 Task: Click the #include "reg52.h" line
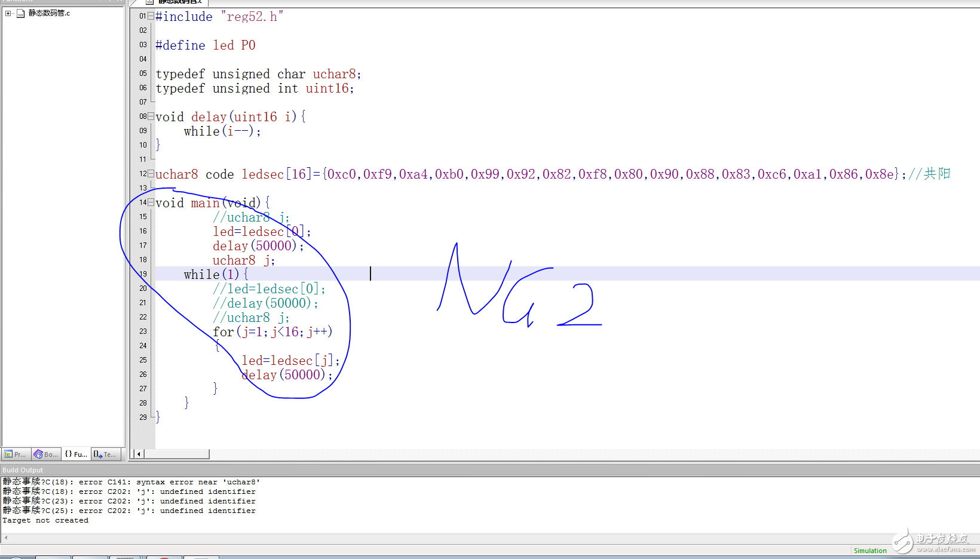219,17
